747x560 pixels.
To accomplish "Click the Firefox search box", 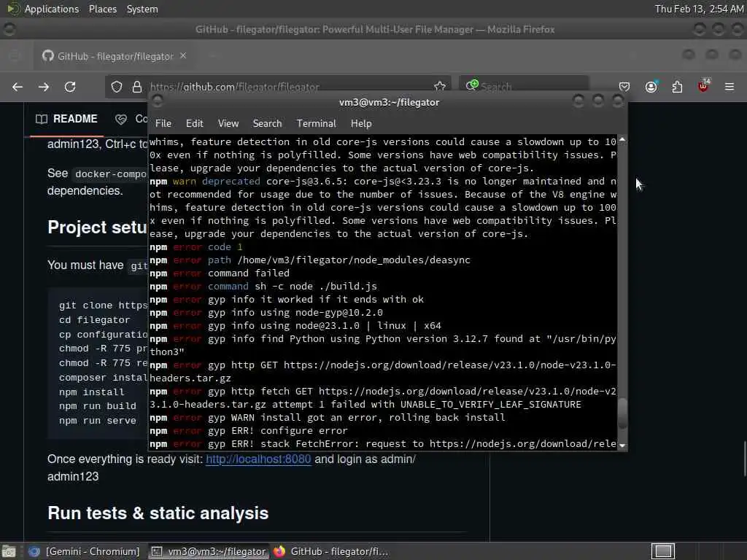I will tap(524, 87).
